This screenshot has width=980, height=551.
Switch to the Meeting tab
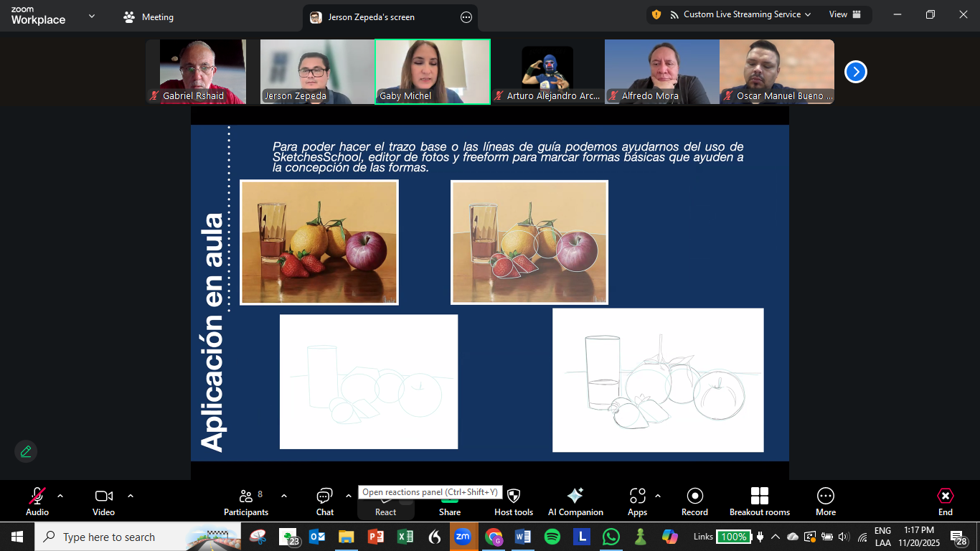[x=149, y=17]
